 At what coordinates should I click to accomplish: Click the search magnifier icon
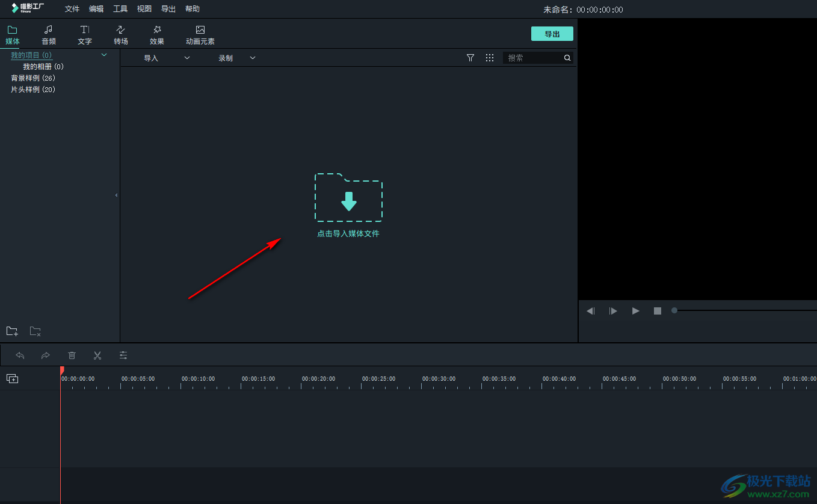(x=567, y=58)
